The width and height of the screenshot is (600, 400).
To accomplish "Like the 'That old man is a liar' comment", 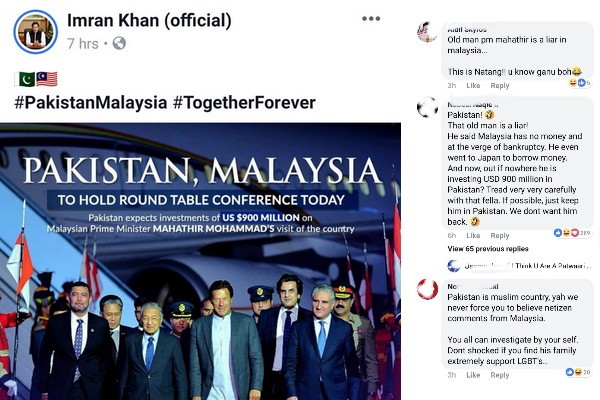I will pyautogui.click(x=472, y=233).
